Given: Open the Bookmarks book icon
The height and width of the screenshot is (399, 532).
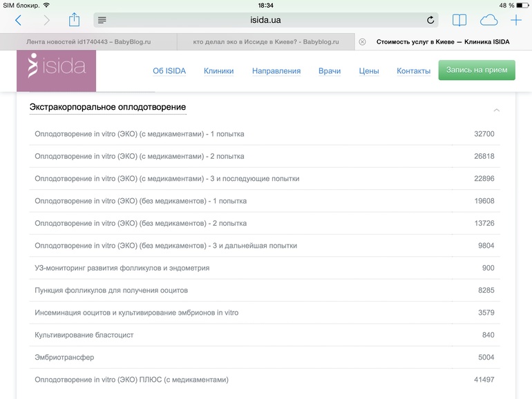Looking at the screenshot, I should [459, 20].
